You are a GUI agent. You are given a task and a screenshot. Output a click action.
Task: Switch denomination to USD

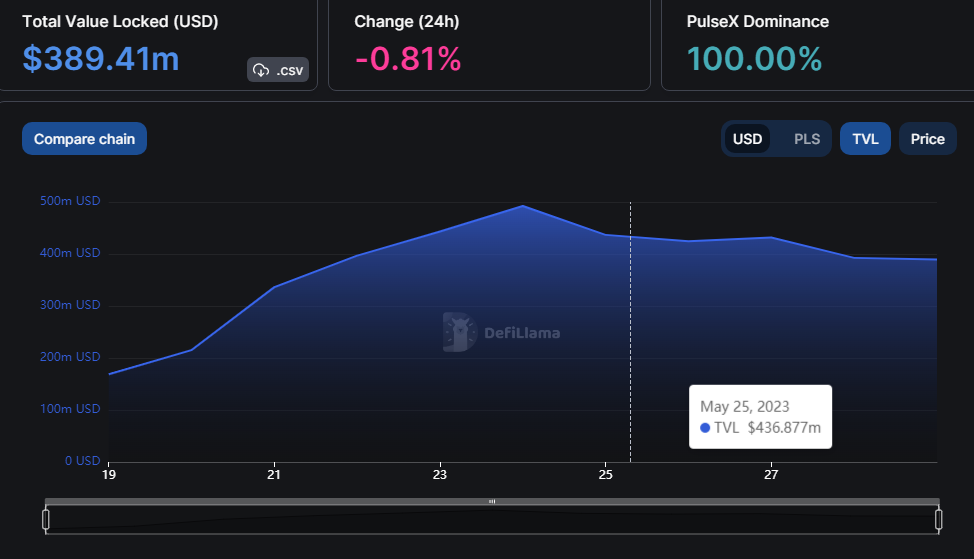[747, 139]
